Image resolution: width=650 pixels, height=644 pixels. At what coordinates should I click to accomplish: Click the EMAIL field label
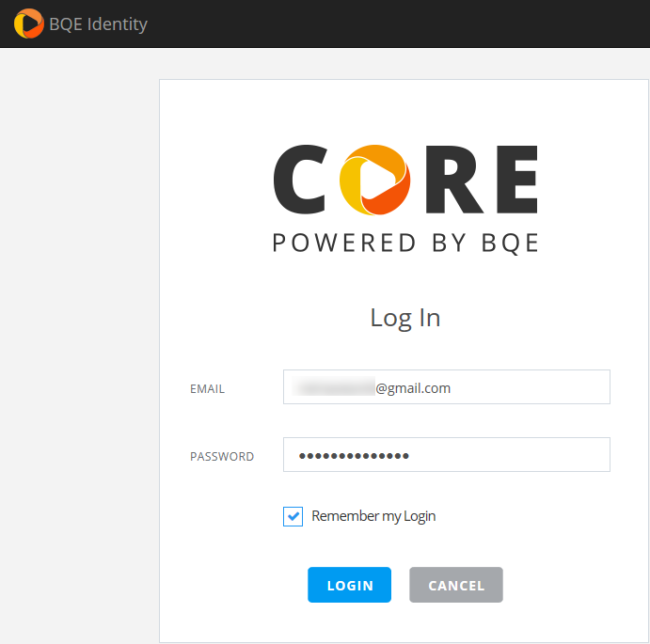207,388
